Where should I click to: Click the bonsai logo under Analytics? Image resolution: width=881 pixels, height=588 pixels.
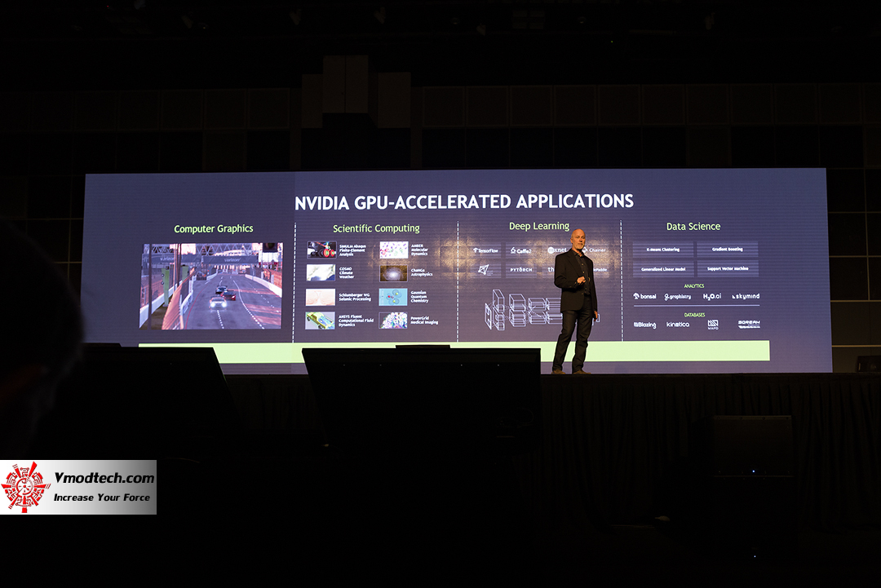(x=644, y=296)
